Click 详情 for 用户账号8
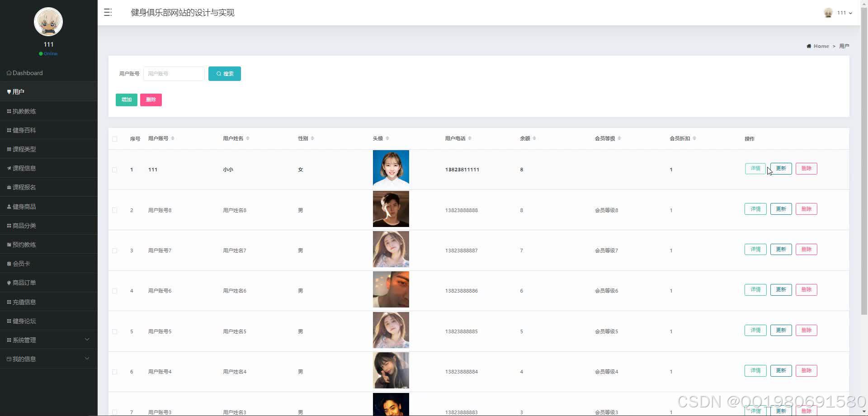 pos(755,209)
